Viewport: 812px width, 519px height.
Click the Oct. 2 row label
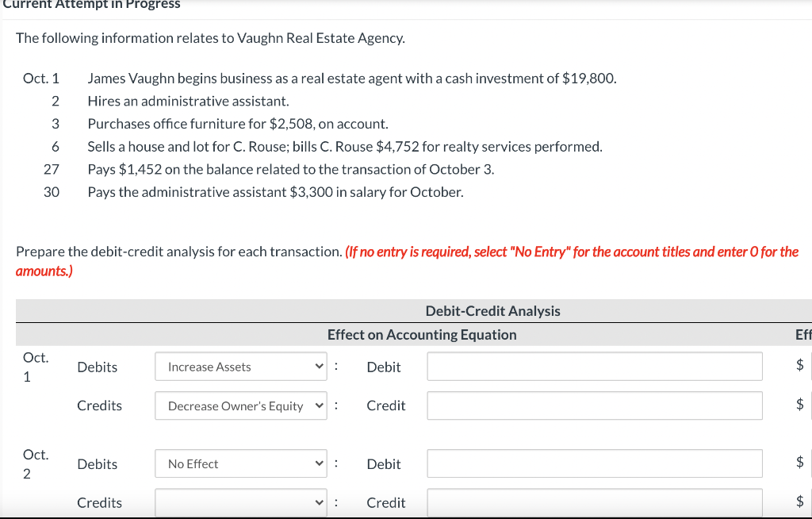point(35,463)
